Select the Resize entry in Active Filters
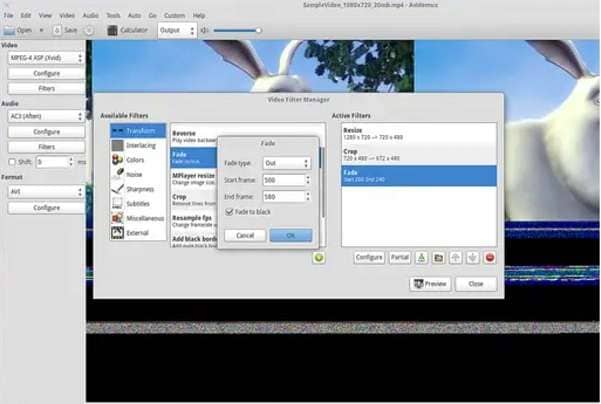This screenshot has width=601, height=404. coord(419,133)
